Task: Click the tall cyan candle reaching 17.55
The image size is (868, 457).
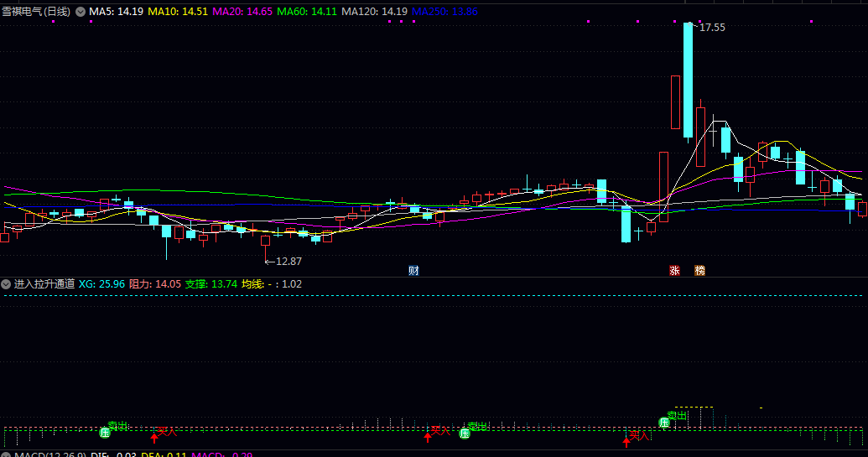Action: click(x=688, y=80)
